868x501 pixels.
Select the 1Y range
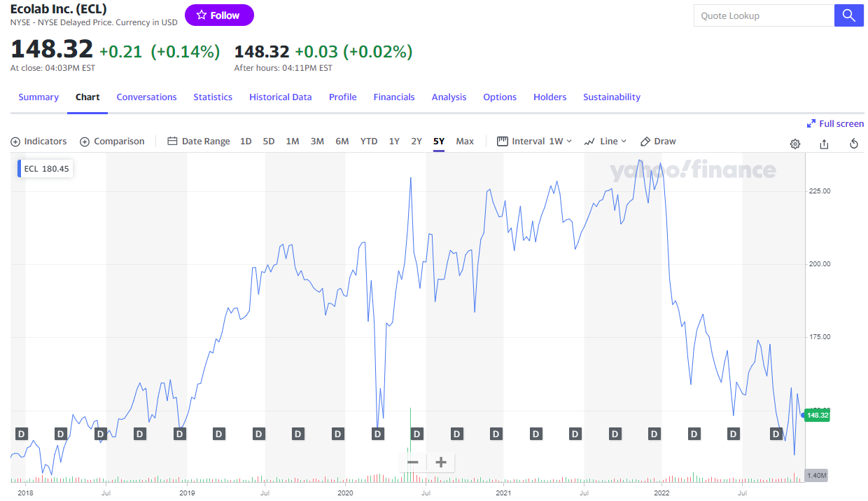click(394, 142)
